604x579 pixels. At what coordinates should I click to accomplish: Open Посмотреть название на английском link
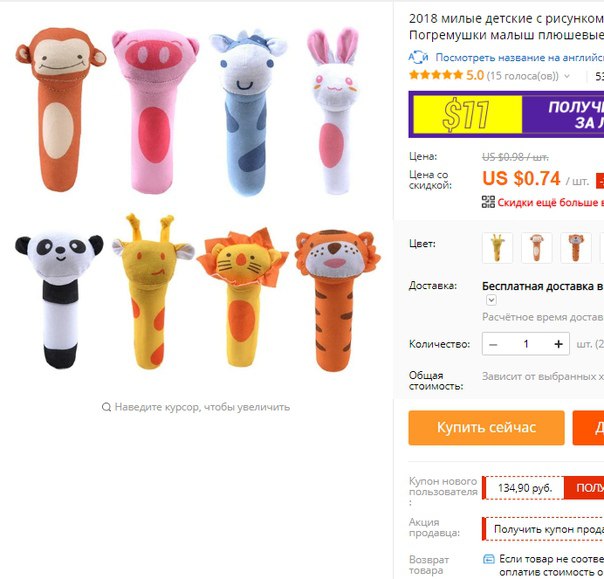(520, 57)
